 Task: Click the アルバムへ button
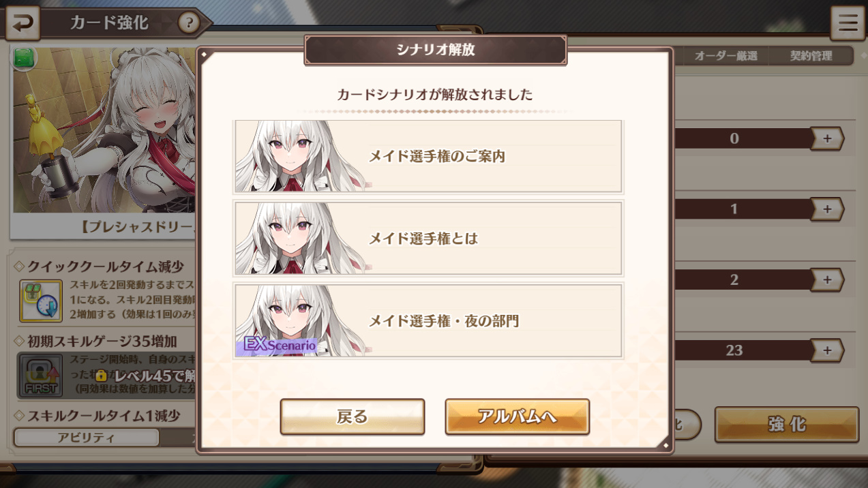517,416
